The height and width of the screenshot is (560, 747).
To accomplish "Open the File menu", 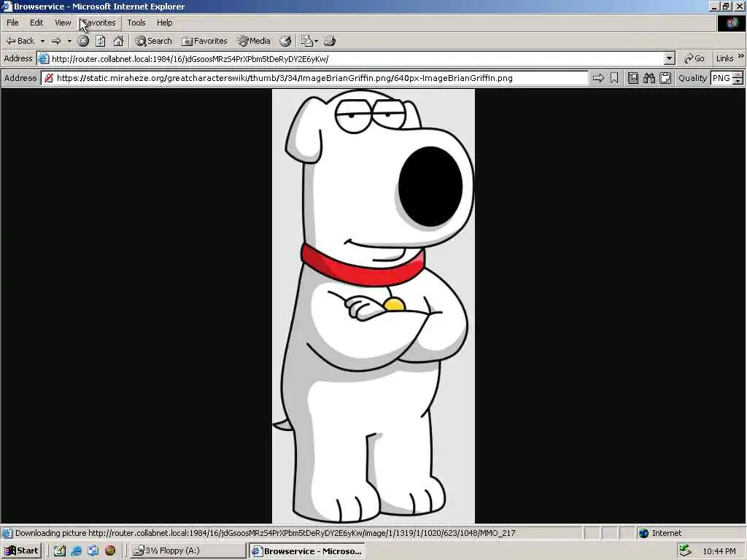I will pyautogui.click(x=12, y=23).
